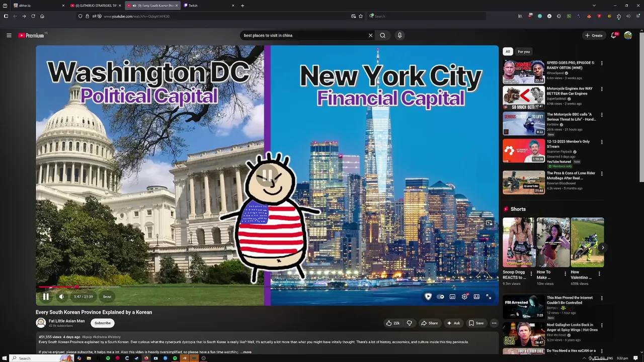644x362 pixels.
Task: Open options for Snoop Dogg REACTS short
Action: click(x=530, y=274)
